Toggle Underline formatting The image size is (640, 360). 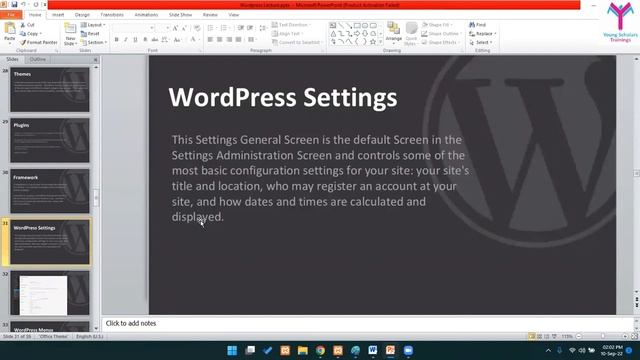click(x=135, y=40)
